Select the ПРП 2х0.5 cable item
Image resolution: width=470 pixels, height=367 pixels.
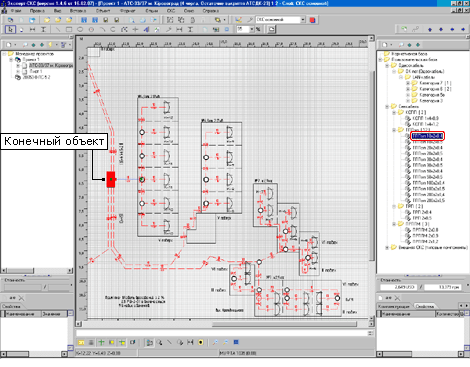pos(422,218)
